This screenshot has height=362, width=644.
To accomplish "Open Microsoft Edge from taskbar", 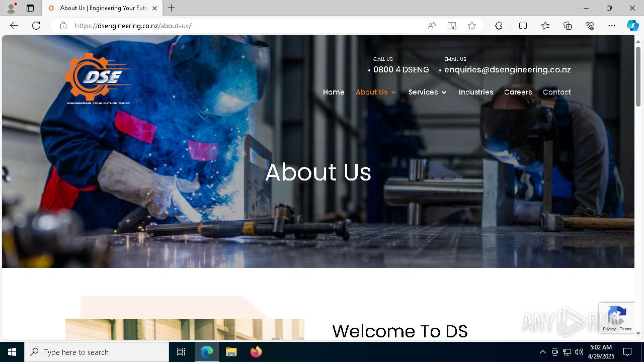I will pos(207,352).
